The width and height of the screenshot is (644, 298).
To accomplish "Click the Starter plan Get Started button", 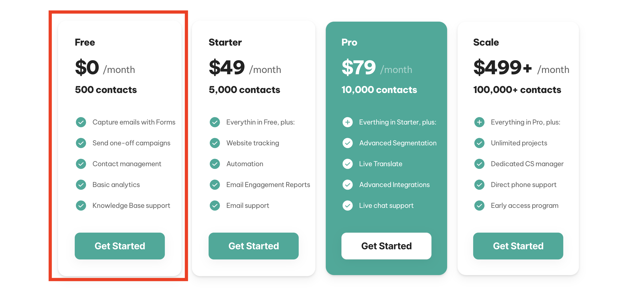I will coord(253,246).
